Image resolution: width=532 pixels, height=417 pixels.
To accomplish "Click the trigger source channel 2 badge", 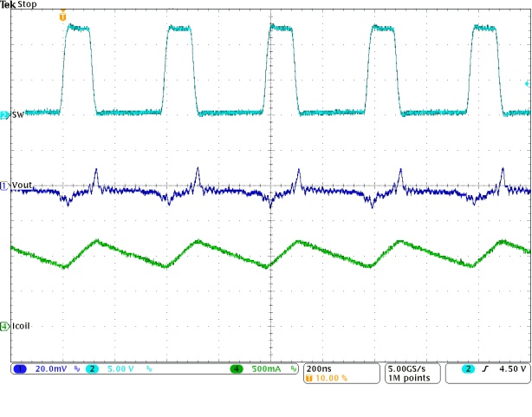I will tap(469, 368).
